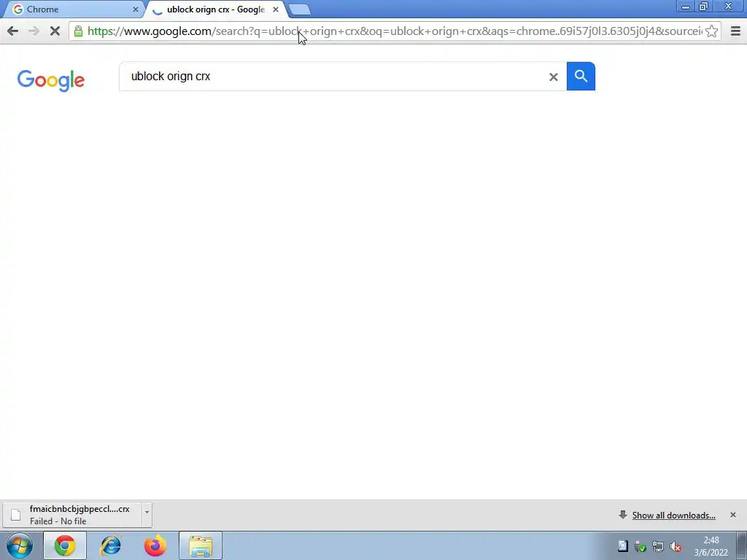Launch Internet Explorer from taskbar

[111, 545]
